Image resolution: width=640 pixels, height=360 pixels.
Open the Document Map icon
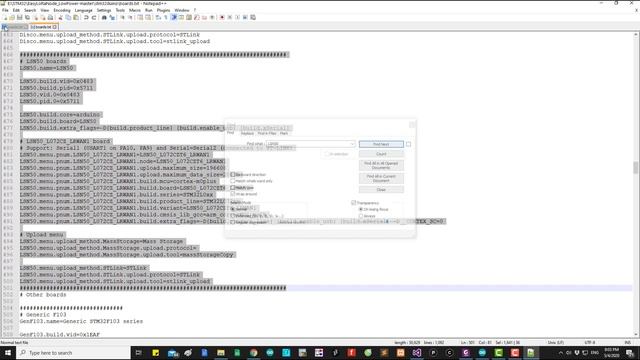click(189, 18)
